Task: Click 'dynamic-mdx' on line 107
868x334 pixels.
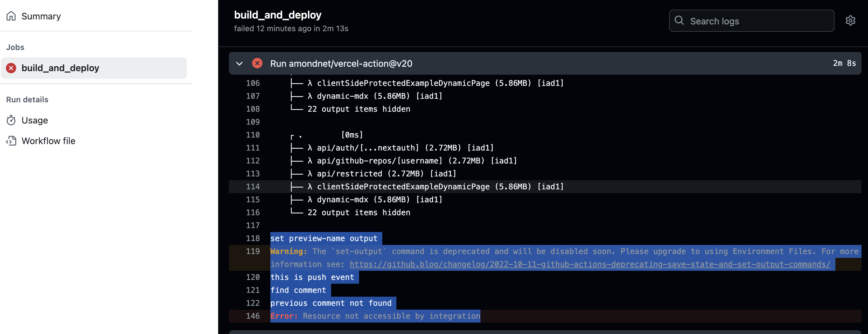Action: (x=342, y=96)
